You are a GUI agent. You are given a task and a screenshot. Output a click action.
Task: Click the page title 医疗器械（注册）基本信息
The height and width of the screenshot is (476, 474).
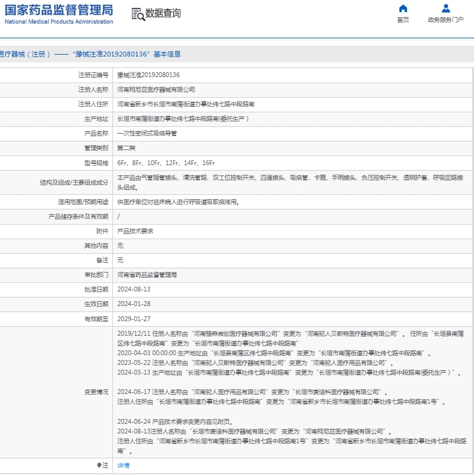90,54
